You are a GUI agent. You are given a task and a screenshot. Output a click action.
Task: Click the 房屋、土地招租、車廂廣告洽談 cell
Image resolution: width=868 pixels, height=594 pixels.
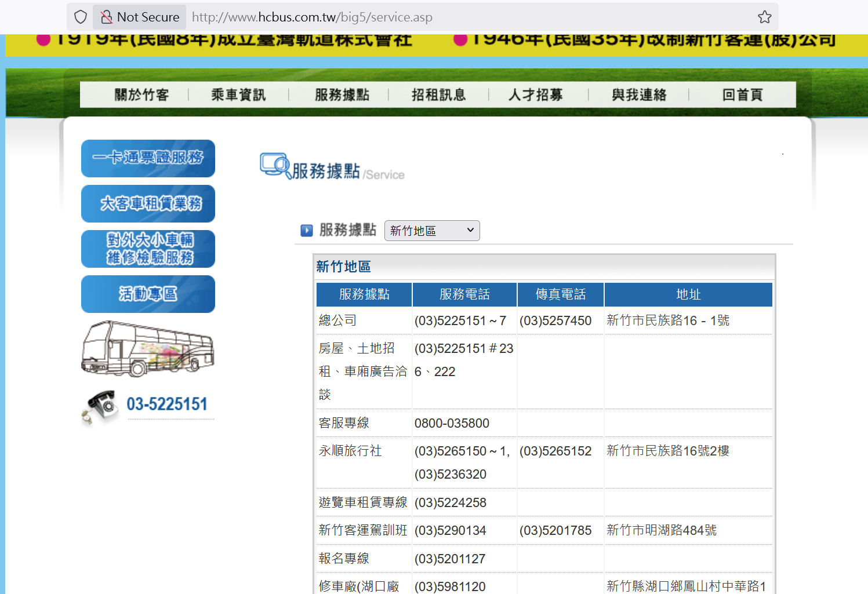tap(364, 371)
